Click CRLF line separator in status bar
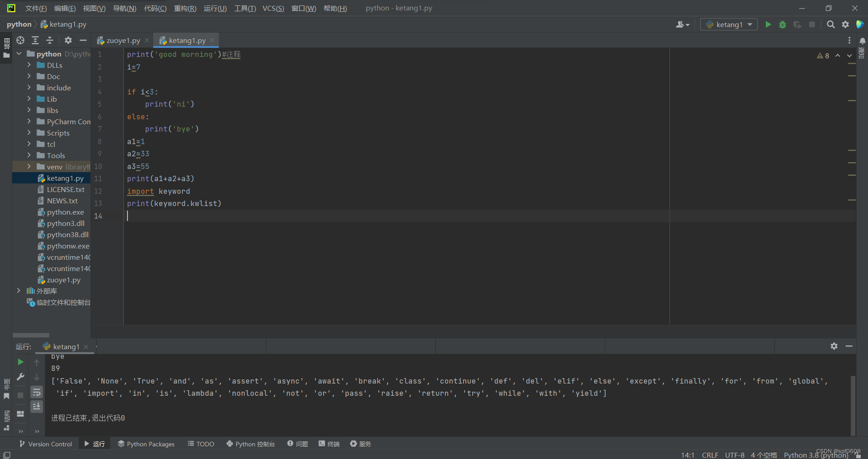Image resolution: width=868 pixels, height=459 pixels. tap(710, 455)
